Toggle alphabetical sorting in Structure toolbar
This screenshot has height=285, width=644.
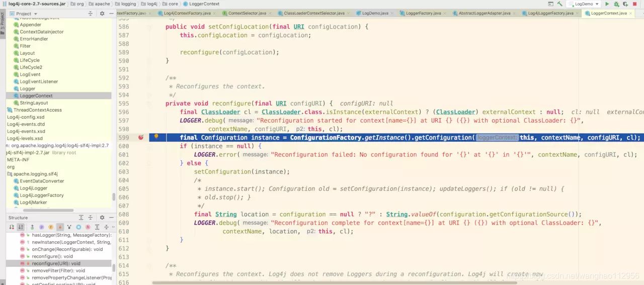pos(21,227)
